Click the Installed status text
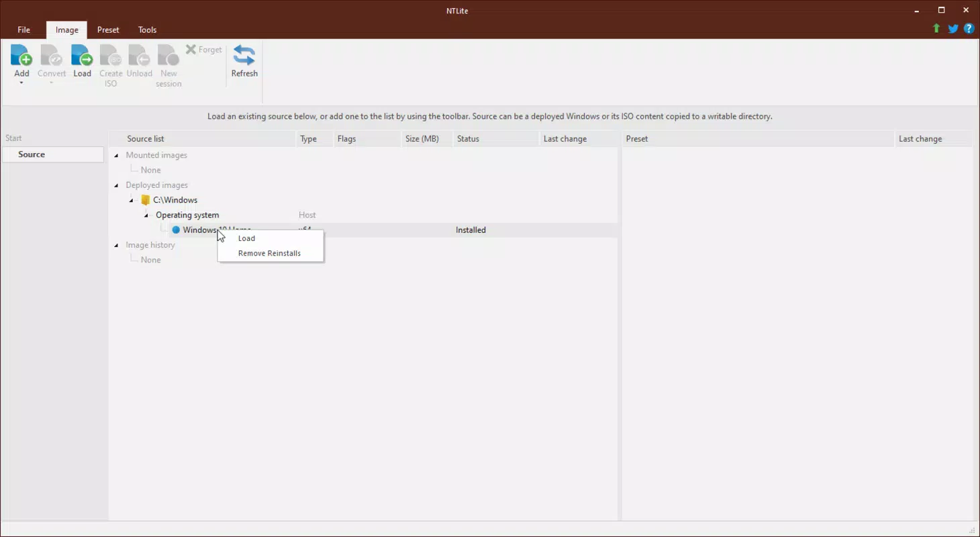The image size is (980, 537). 471,230
